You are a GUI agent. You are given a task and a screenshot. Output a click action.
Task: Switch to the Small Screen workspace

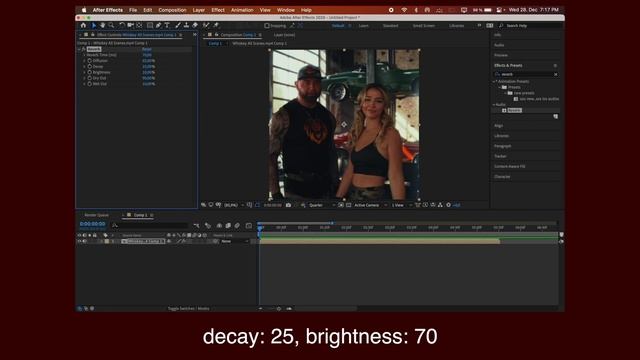tap(423, 25)
